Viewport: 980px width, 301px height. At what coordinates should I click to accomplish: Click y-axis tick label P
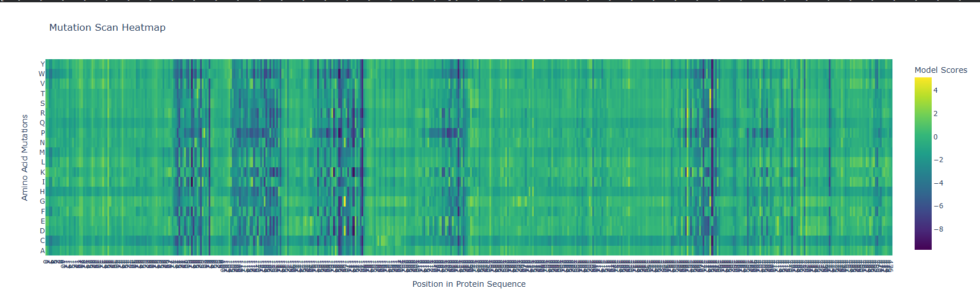pos(42,133)
